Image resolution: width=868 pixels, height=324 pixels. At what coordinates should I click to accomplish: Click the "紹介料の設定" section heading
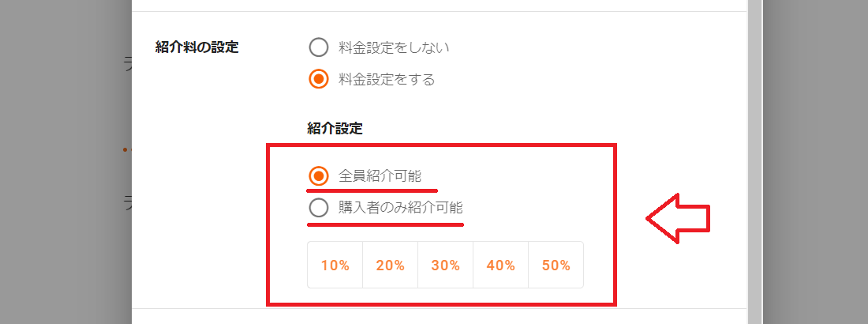[197, 47]
